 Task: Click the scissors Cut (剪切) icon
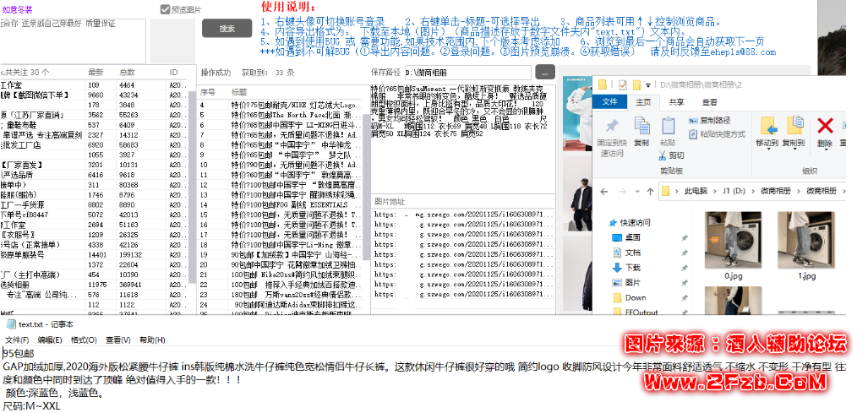tap(663, 155)
